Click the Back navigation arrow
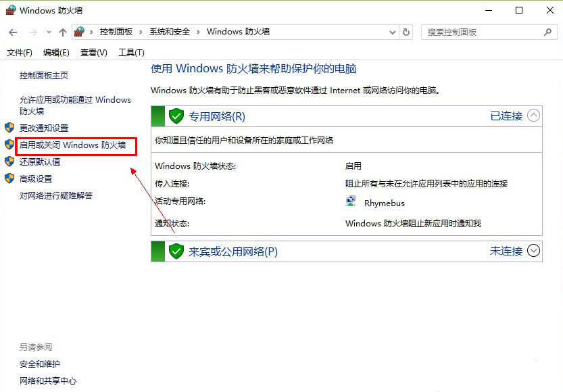Image resolution: width=563 pixels, height=392 pixels. coord(13,32)
